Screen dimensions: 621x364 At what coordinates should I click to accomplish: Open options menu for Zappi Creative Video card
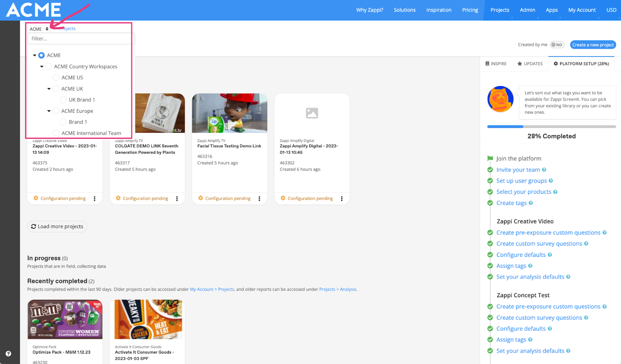point(95,199)
